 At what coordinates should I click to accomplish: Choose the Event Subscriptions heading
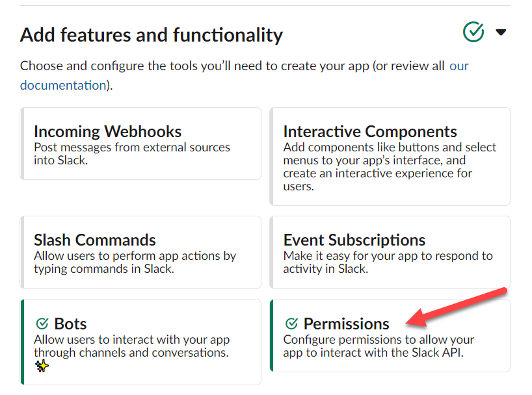(354, 240)
